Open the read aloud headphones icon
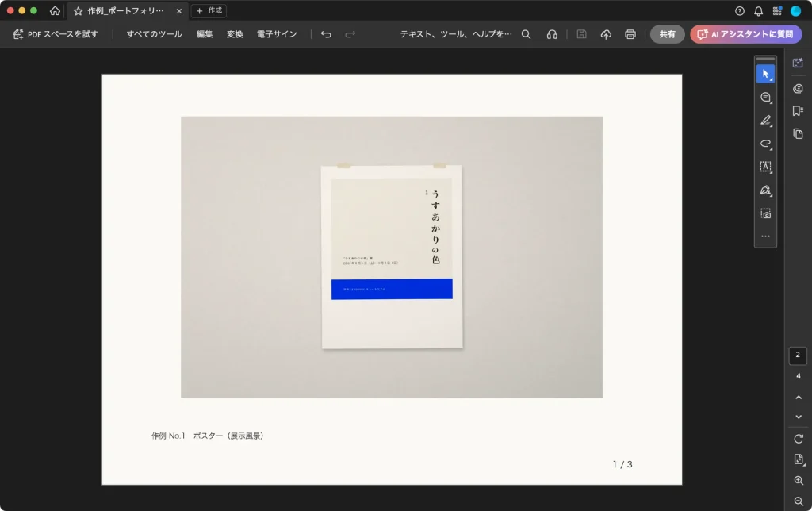 [x=552, y=34]
